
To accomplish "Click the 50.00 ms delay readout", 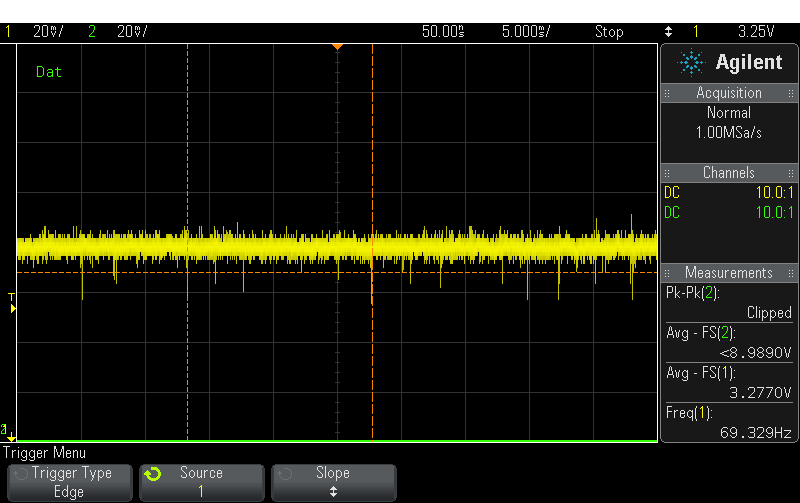I will pos(443,32).
